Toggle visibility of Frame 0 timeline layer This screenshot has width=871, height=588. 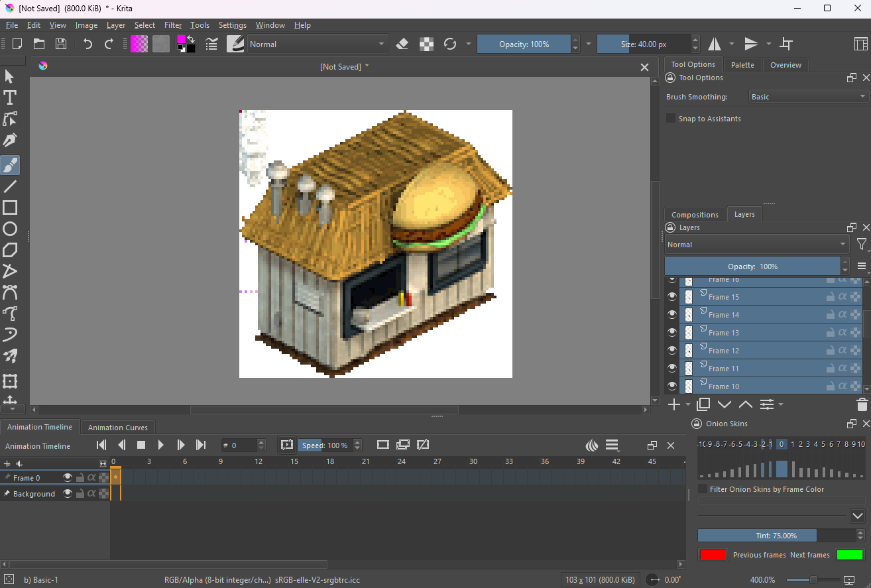(x=68, y=477)
